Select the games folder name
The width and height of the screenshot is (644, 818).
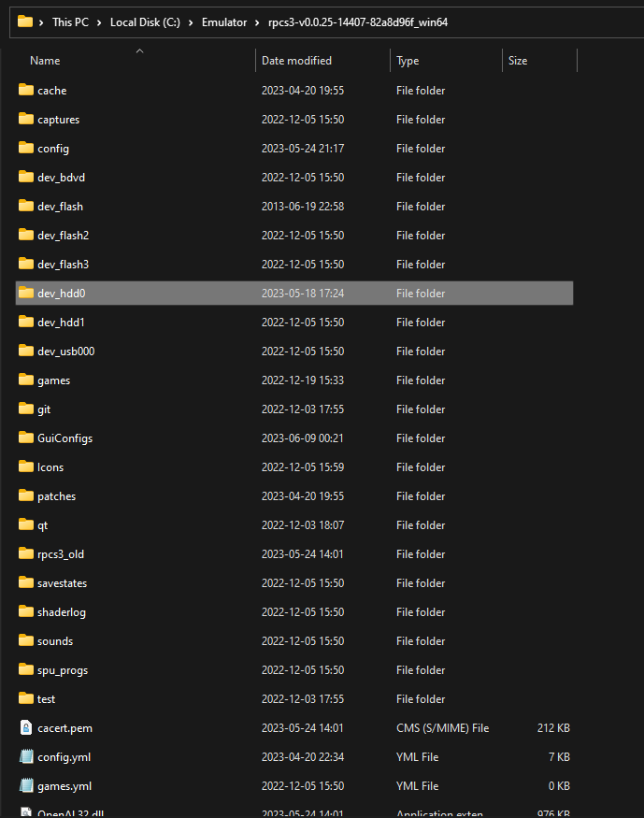click(53, 380)
